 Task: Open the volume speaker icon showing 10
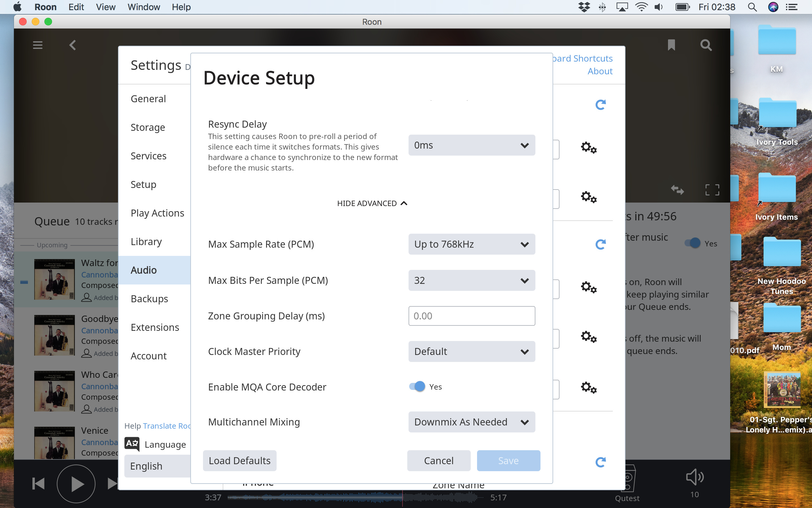(695, 477)
